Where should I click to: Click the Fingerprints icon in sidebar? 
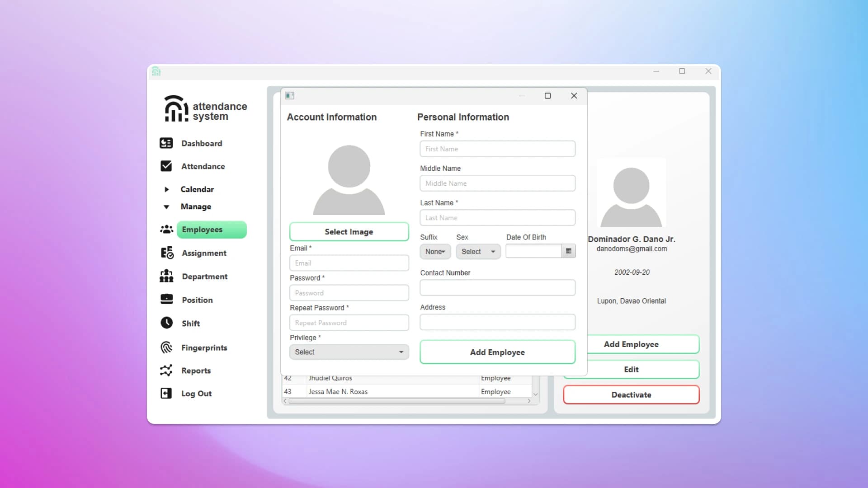[166, 347]
